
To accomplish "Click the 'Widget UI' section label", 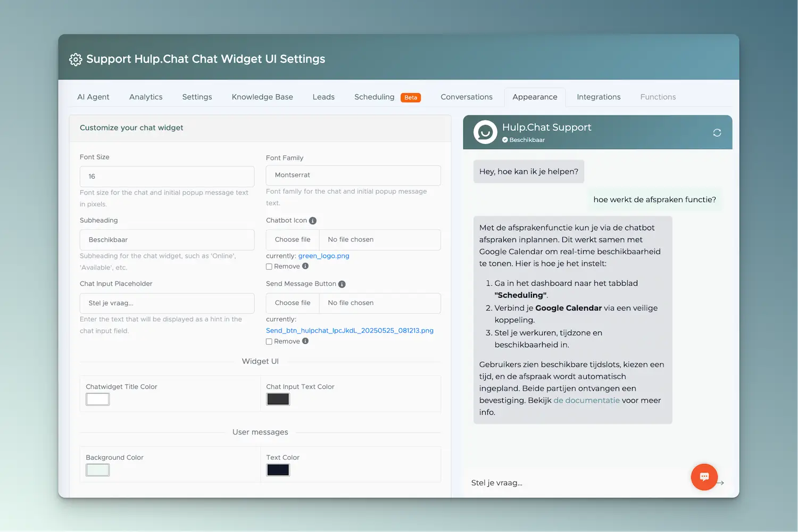I will point(260,361).
